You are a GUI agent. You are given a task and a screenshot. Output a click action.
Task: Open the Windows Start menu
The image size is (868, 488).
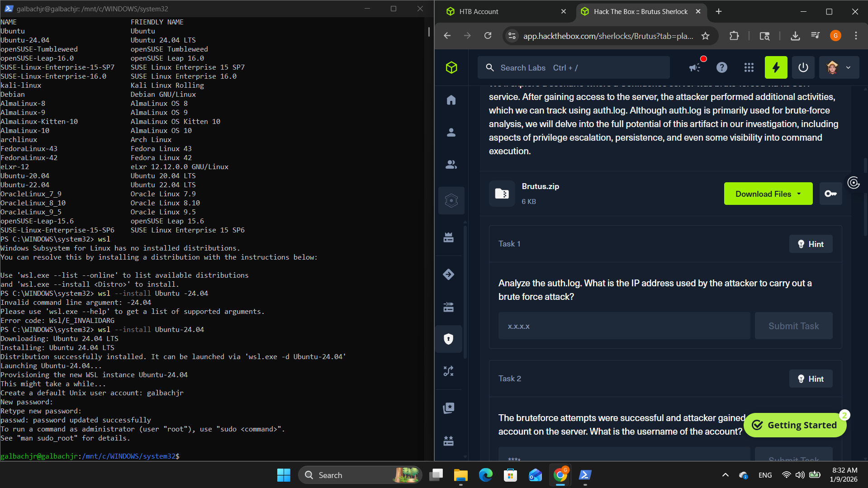[x=284, y=475]
